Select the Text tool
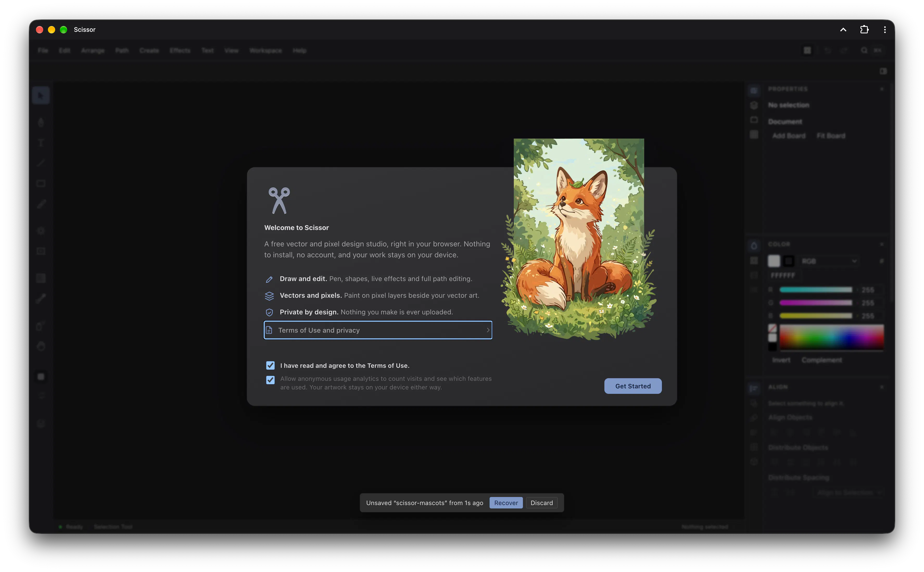The width and height of the screenshot is (924, 572). click(x=41, y=143)
